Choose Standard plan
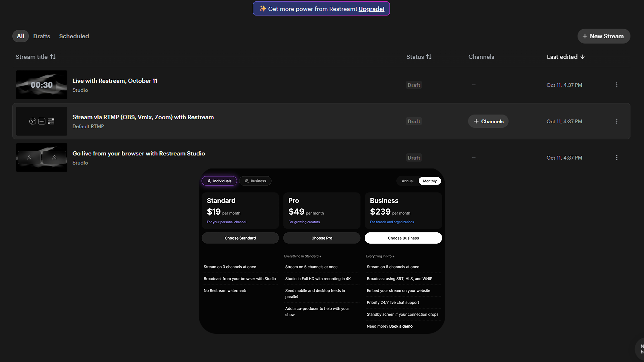644x362 pixels. 240,238
